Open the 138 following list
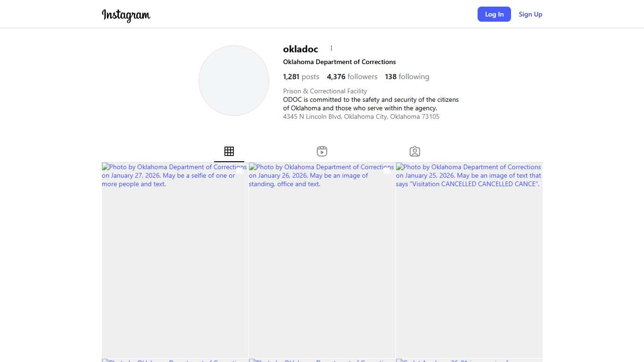The height and width of the screenshot is (362, 644). point(407,77)
